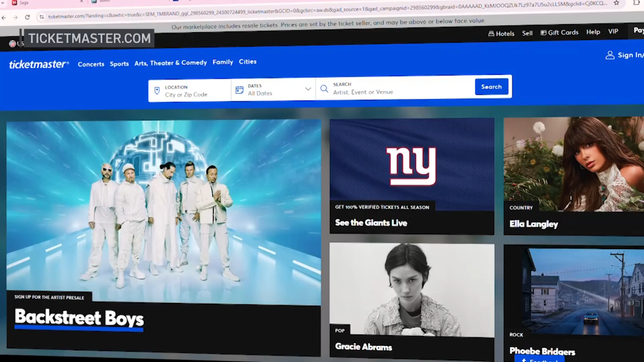Click the POP genre label
Image resolution: width=644 pixels, height=362 pixels.
(x=340, y=330)
